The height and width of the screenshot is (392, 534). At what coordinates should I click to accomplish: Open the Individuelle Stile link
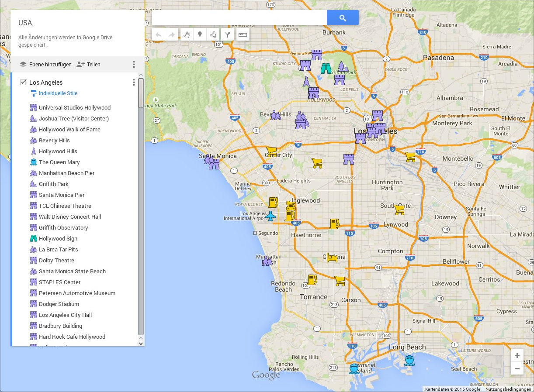(x=58, y=93)
